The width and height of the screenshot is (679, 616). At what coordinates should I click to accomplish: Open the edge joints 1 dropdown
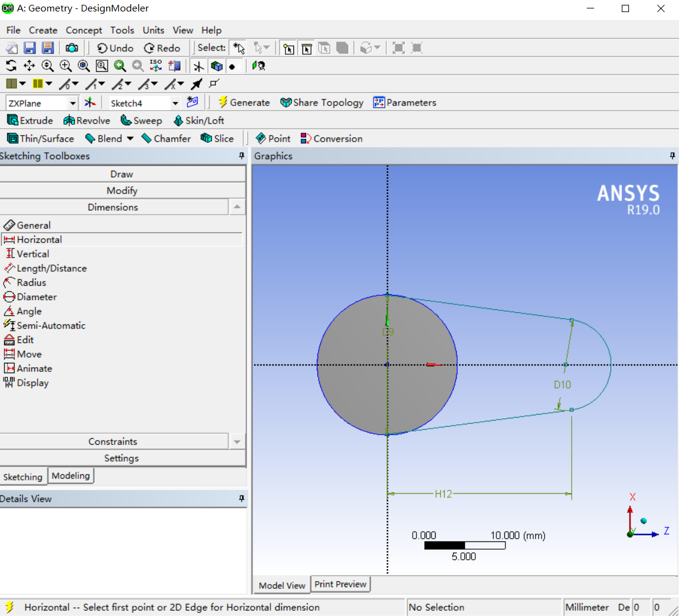(x=102, y=84)
